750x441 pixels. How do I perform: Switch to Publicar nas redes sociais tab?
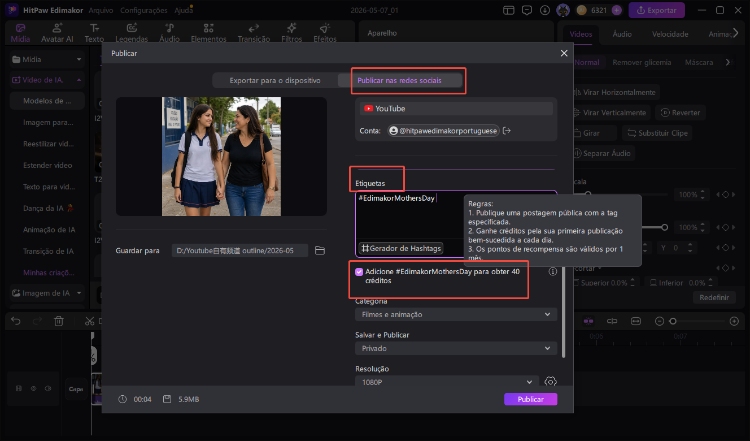(399, 80)
